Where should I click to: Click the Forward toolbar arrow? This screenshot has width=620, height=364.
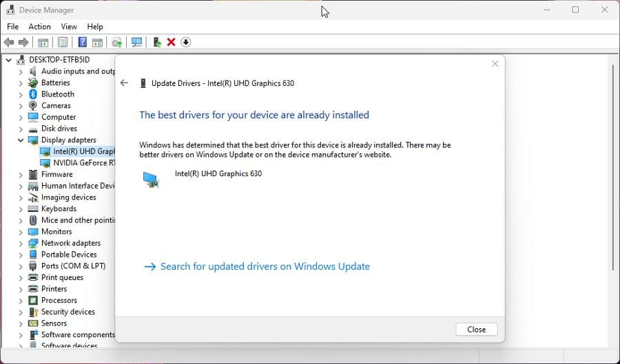[x=23, y=42]
